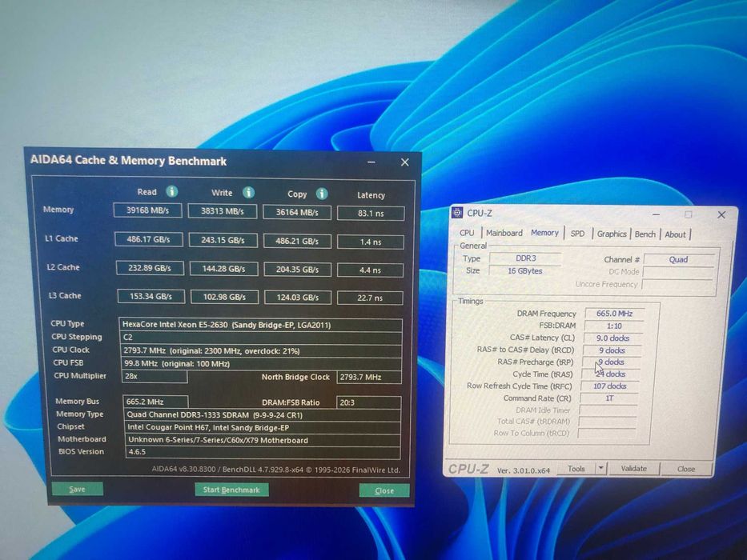747x560 pixels.
Task: Click the CPU-Z title bar app icon
Action: tap(457, 212)
